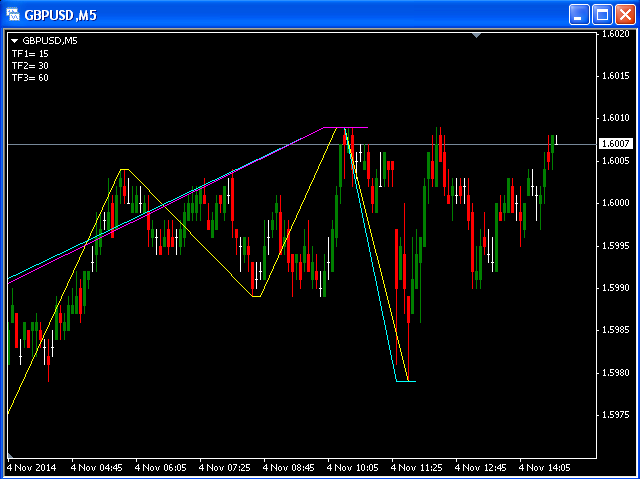Click the chart shift triangle marker at the top
The height and width of the screenshot is (480, 640).
coord(476,36)
